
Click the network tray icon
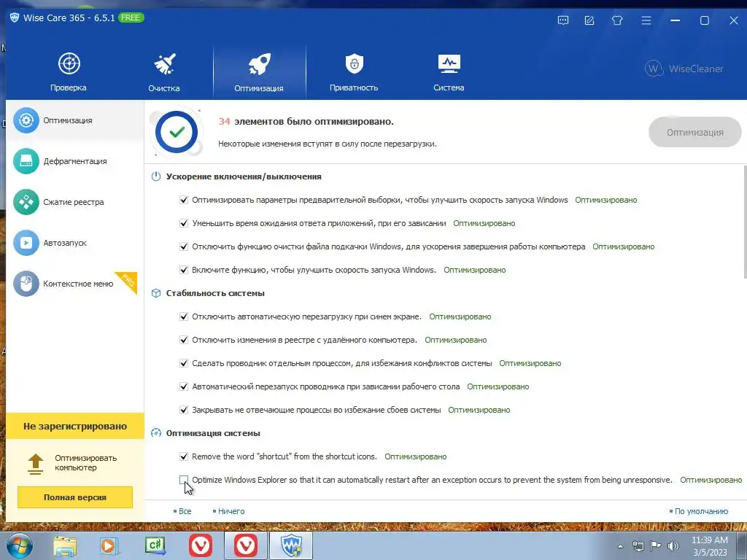click(638, 546)
